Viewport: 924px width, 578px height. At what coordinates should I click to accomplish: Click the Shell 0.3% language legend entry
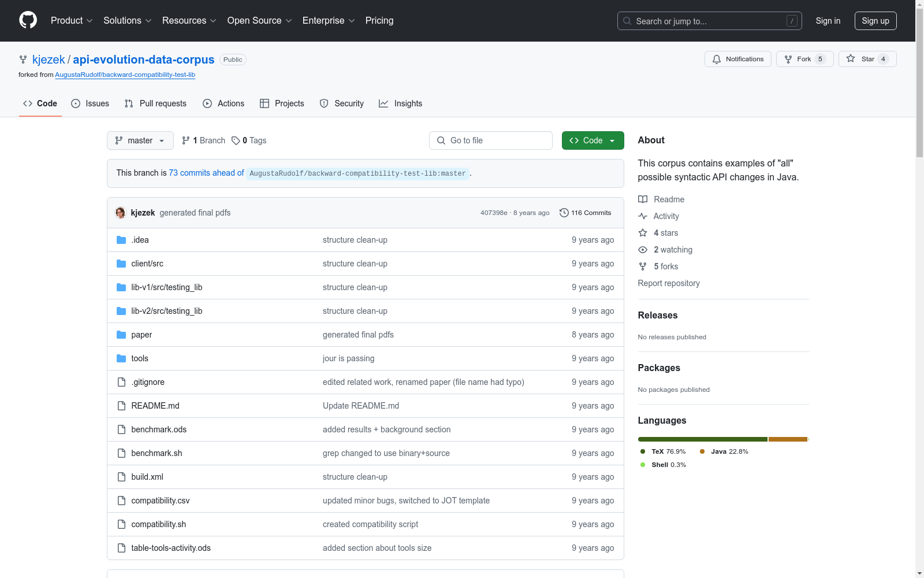[663, 465]
